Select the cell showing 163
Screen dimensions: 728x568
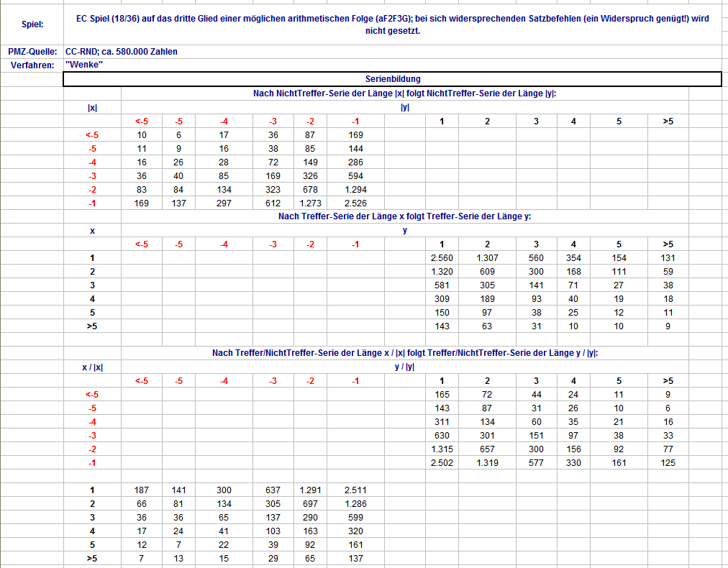(x=310, y=531)
